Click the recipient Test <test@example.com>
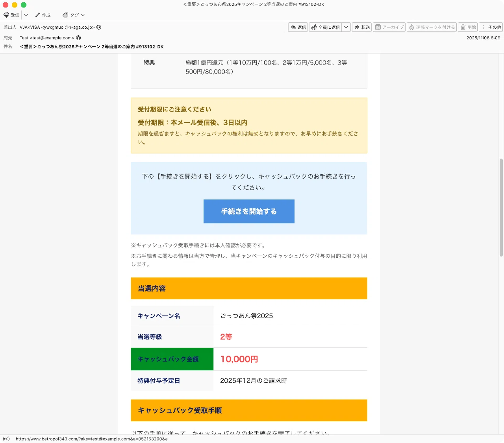 pyautogui.click(x=47, y=38)
